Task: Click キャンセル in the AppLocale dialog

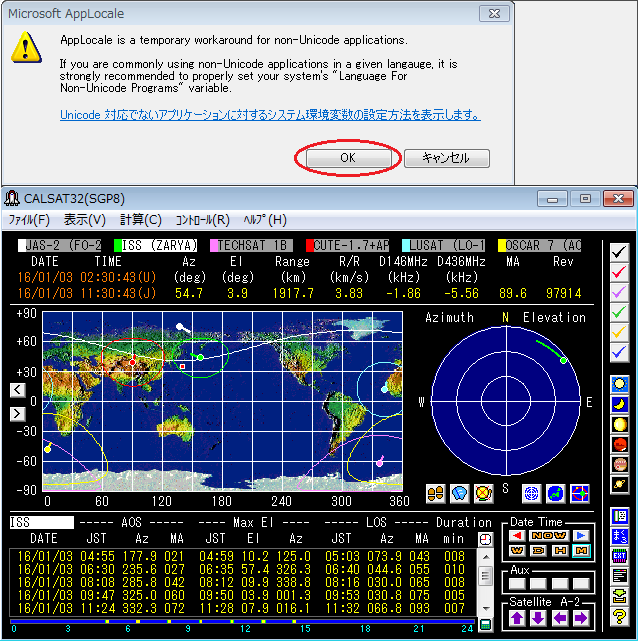Action: point(446,158)
